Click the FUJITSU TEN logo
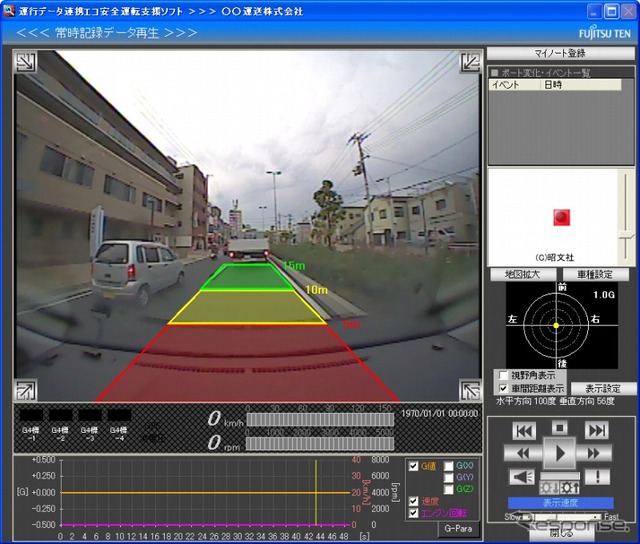The image size is (640, 544). 604,33
